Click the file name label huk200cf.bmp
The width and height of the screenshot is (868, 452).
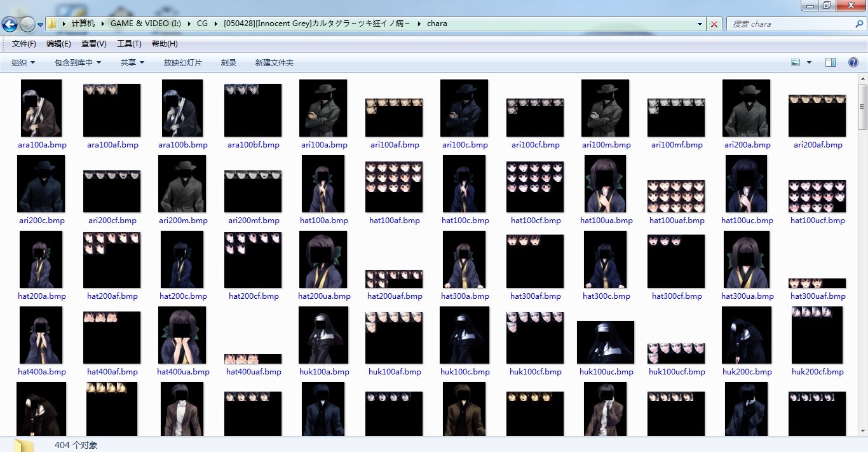817,372
